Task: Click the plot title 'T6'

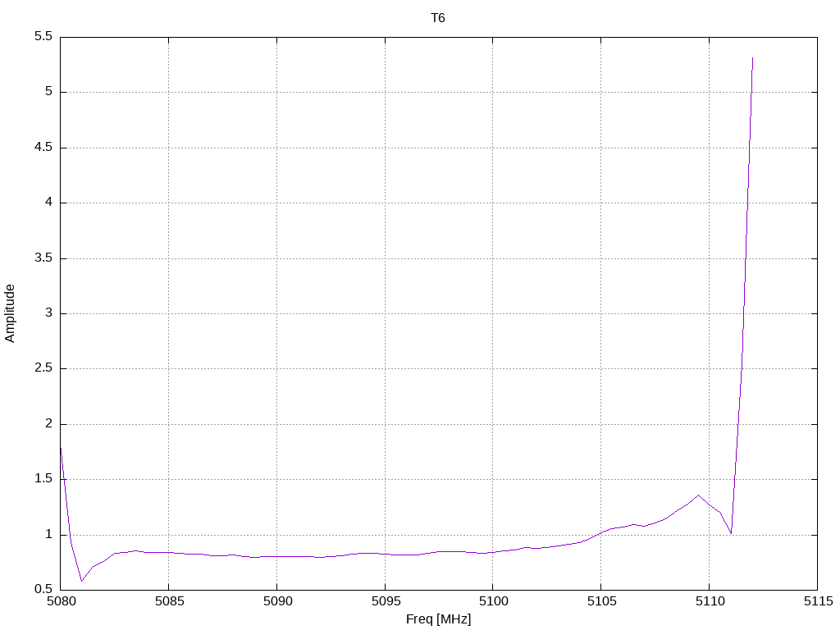Action: click(438, 18)
